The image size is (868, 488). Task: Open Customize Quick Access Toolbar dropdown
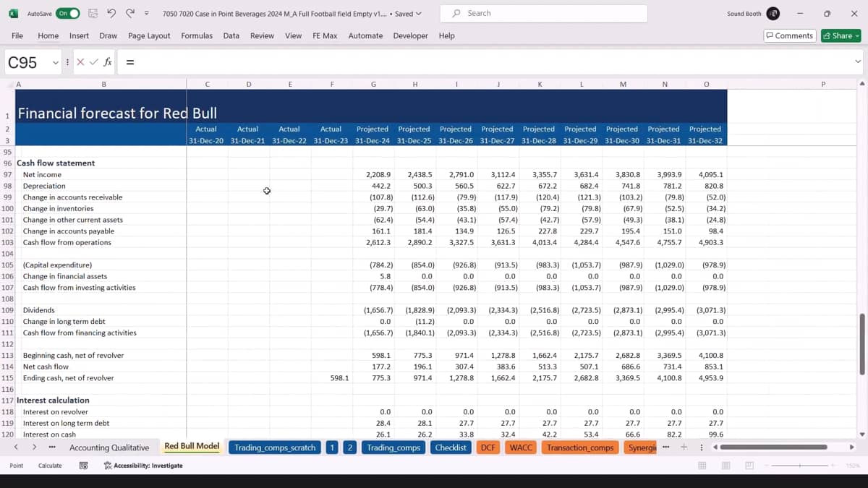147,14
